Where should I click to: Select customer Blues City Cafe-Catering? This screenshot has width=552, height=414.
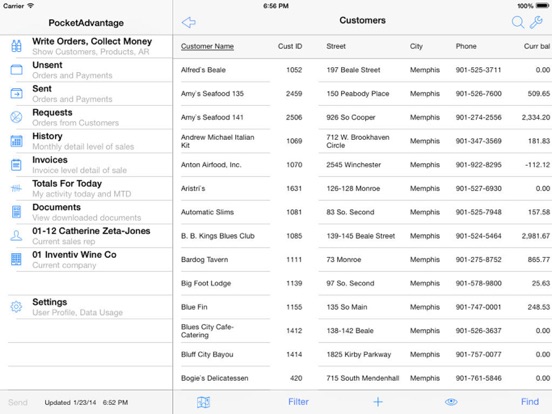(363, 331)
